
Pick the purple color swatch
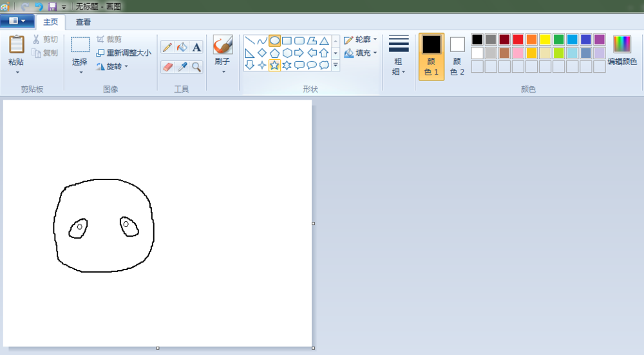point(599,39)
